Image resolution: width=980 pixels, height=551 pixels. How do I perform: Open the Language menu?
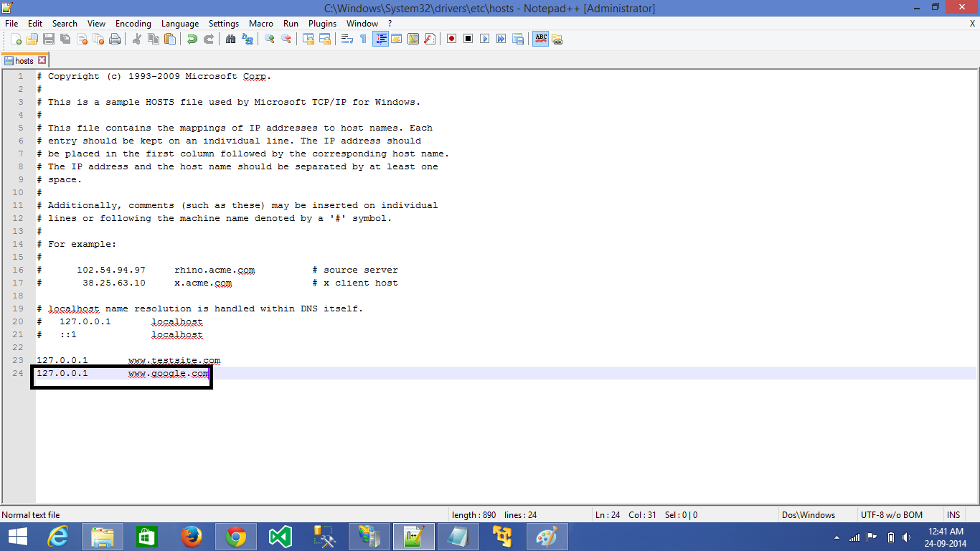180,24
